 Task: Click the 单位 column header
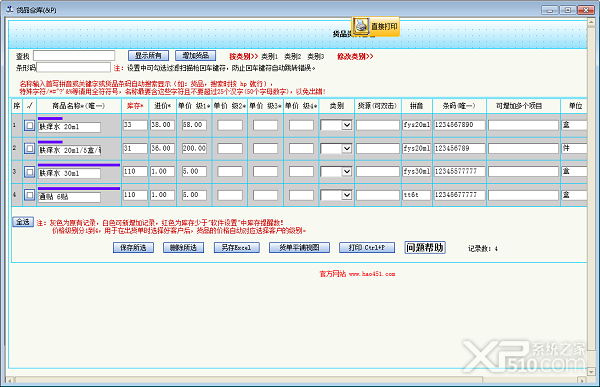575,106
